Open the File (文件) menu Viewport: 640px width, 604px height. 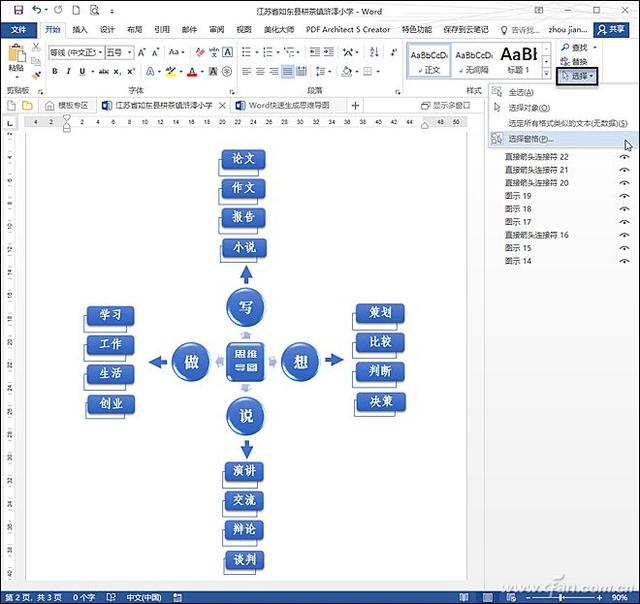(x=19, y=30)
